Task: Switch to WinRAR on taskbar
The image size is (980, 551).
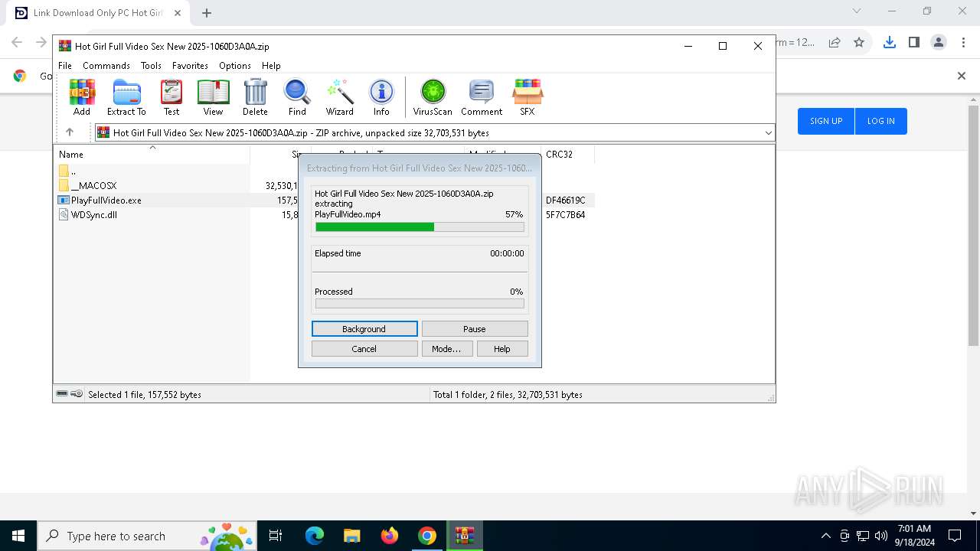Action: [x=465, y=536]
